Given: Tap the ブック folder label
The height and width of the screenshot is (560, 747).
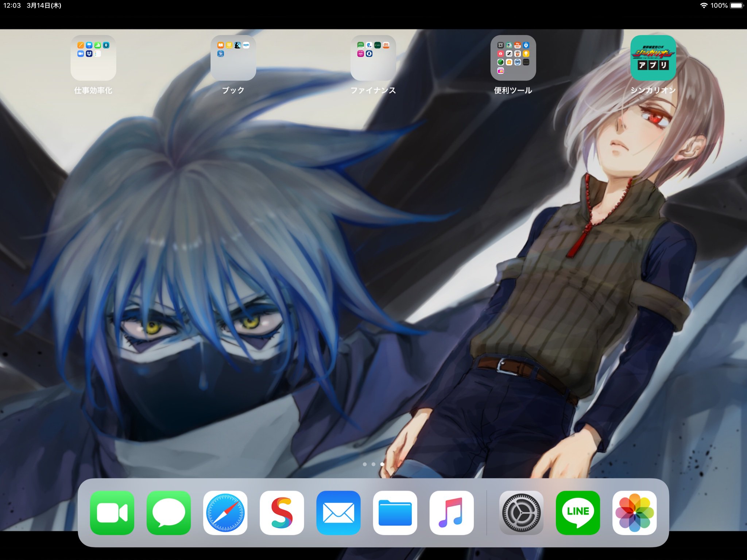Looking at the screenshot, I should pyautogui.click(x=233, y=90).
